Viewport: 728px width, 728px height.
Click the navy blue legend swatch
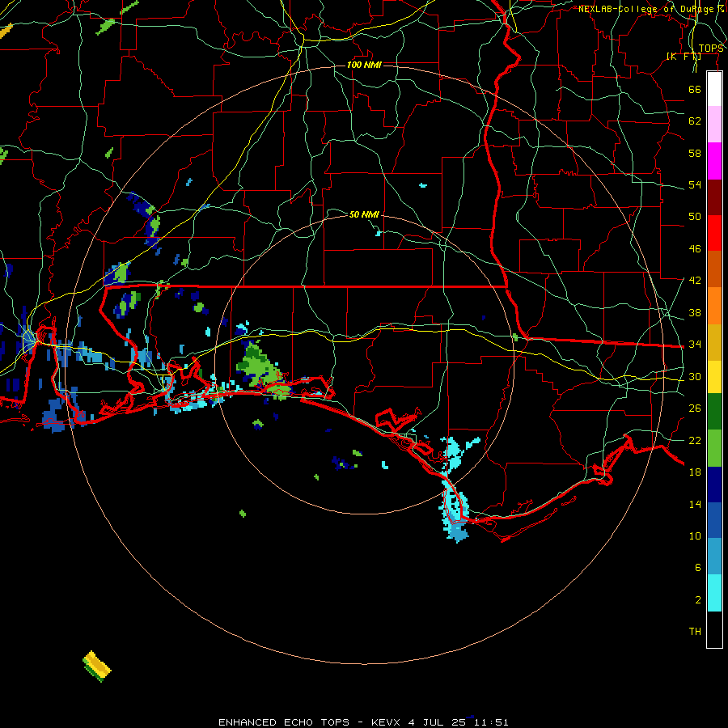(714, 485)
